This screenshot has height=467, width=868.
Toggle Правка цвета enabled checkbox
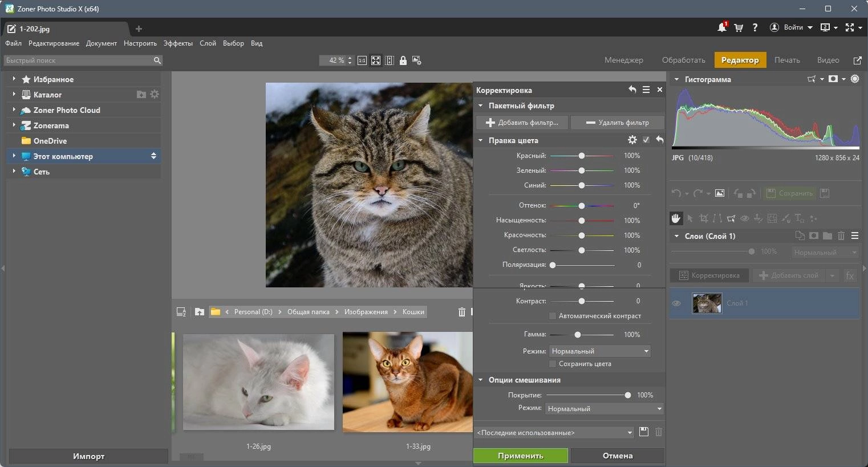646,140
